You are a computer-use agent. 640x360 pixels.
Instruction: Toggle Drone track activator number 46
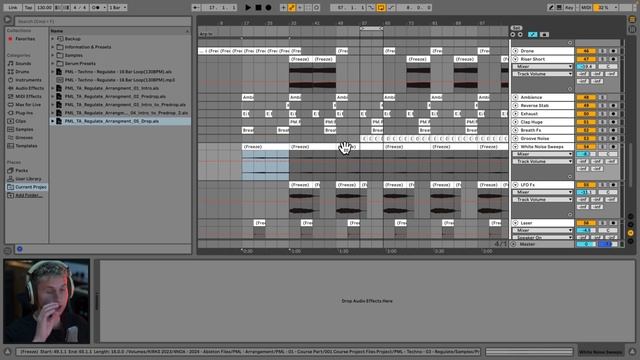click(586, 51)
